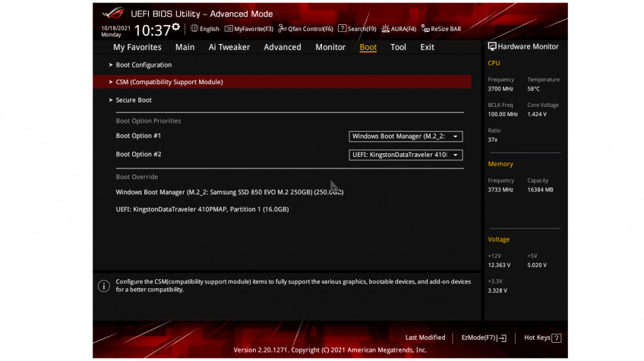Open the English language globe selector
644x361 pixels.
194,29
